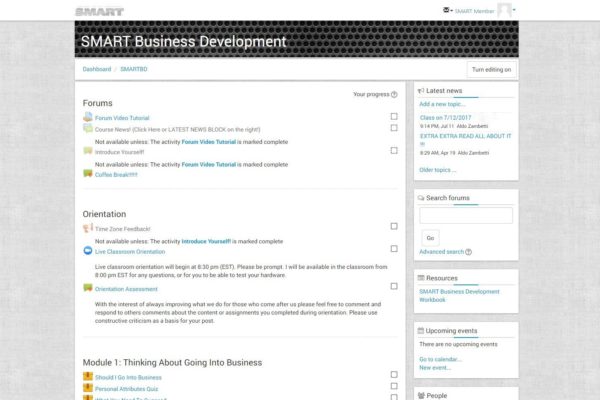Open the Introduce Yourself! link in restriction text
Image resolution: width=600 pixels, height=400 pixels.
tap(206, 242)
